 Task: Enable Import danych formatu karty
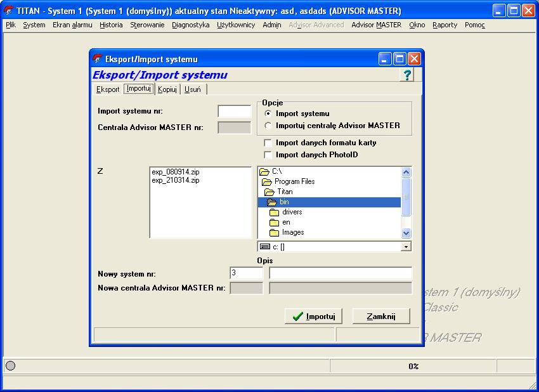(x=268, y=142)
